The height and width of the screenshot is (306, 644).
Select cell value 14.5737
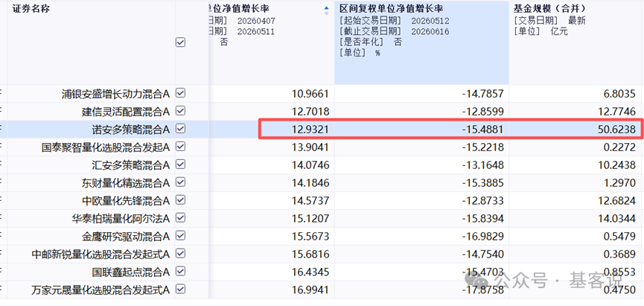click(x=310, y=201)
